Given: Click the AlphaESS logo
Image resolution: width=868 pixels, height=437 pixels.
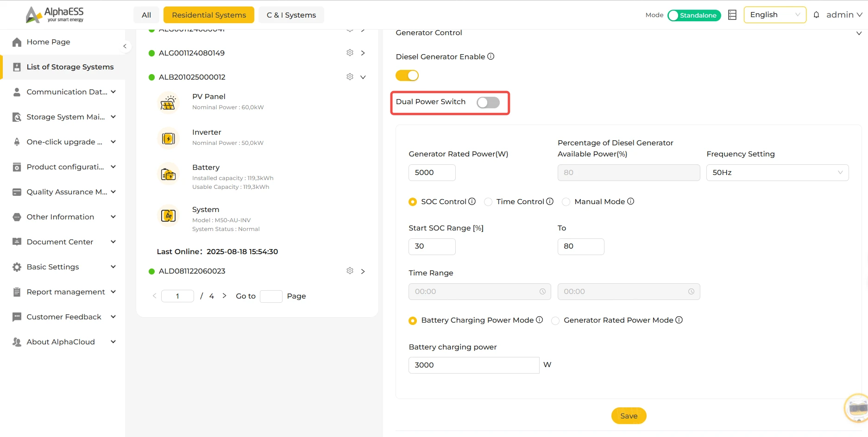Looking at the screenshot, I should (x=55, y=14).
